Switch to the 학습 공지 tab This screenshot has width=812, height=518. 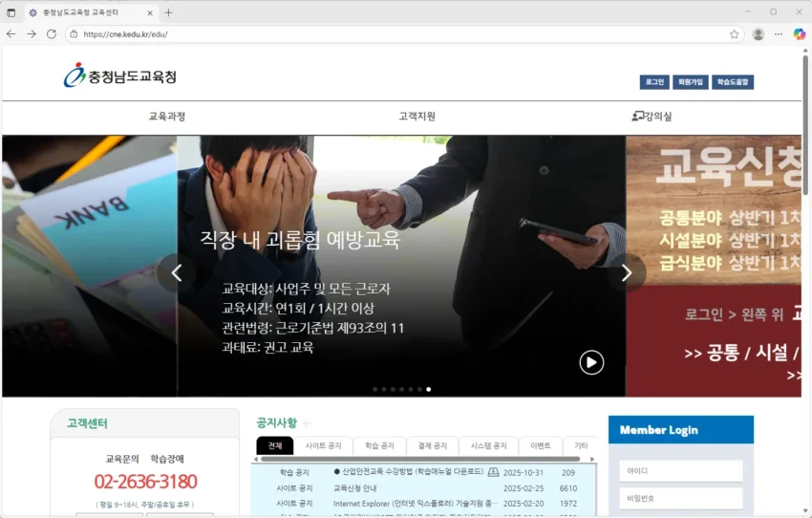pyautogui.click(x=379, y=446)
